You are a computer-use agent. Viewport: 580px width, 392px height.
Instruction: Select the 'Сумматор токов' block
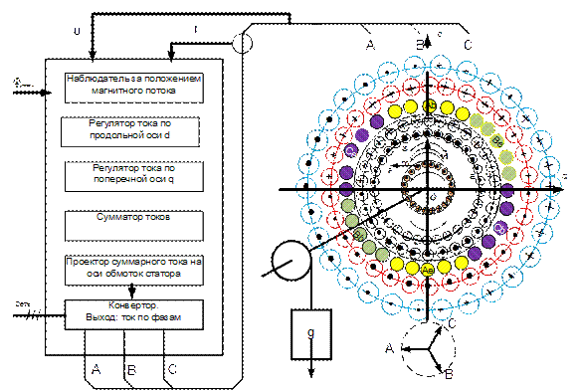134,226
